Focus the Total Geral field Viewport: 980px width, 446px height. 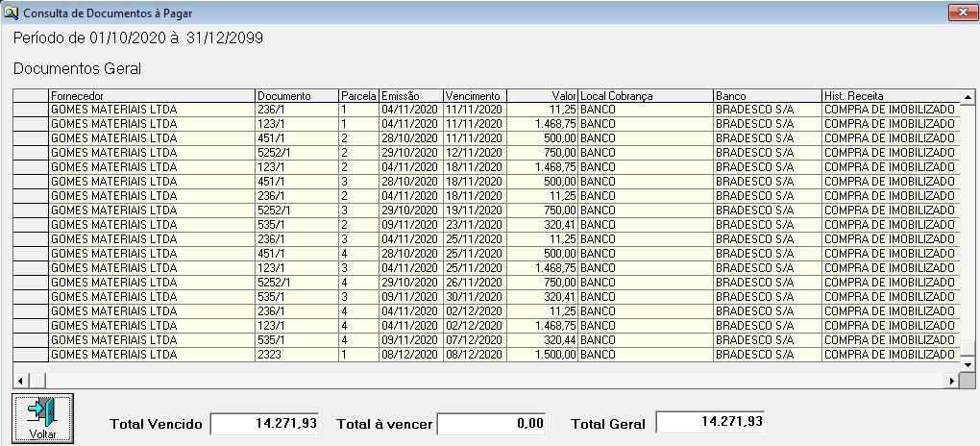pos(711,423)
